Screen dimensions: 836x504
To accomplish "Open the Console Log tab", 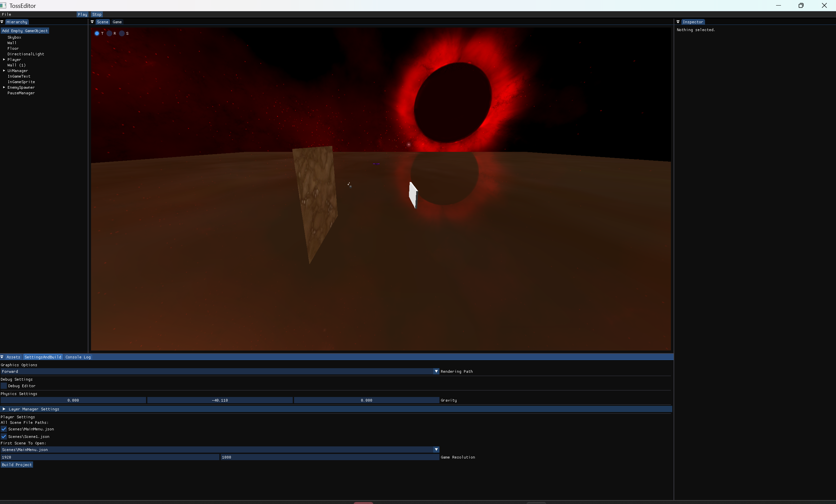I will point(78,357).
